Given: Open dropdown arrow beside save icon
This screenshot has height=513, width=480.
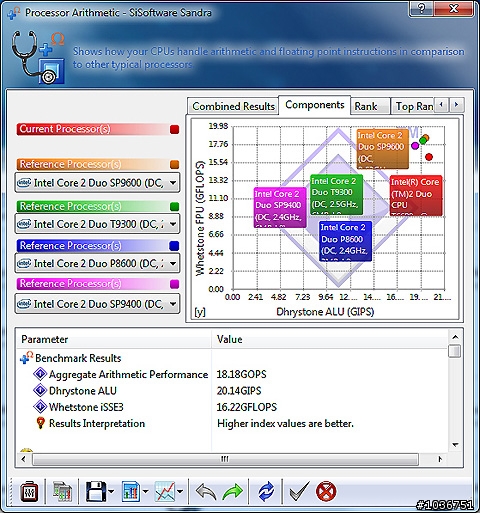Looking at the screenshot, I should 111,491.
